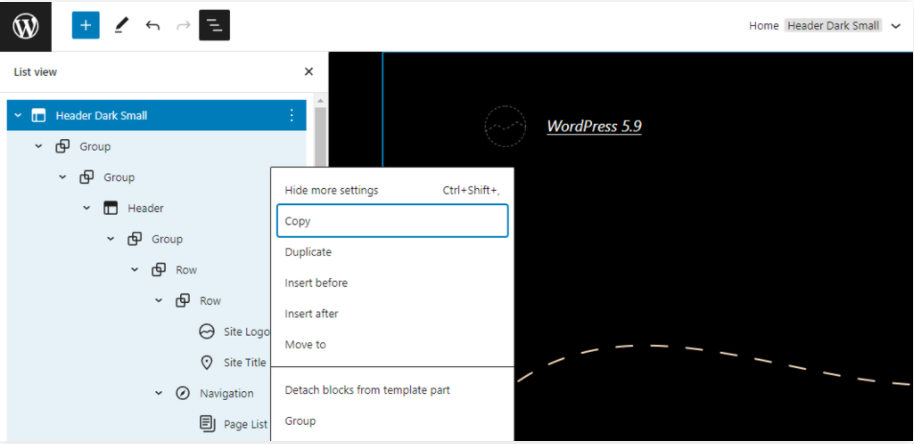Screen dimensions: 914x444
Task: Choose Detach blocks from template part
Action: [367, 390]
